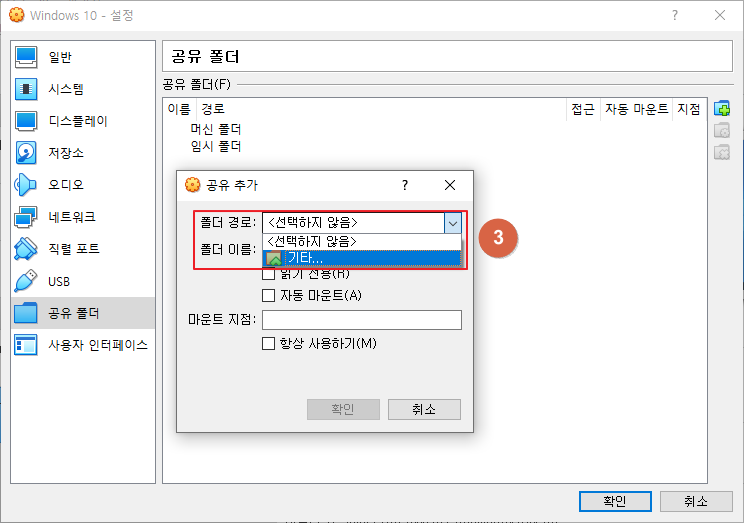Open the 사용자 인터페이스 settings category
This screenshot has height=523, width=744.
click(x=83, y=345)
